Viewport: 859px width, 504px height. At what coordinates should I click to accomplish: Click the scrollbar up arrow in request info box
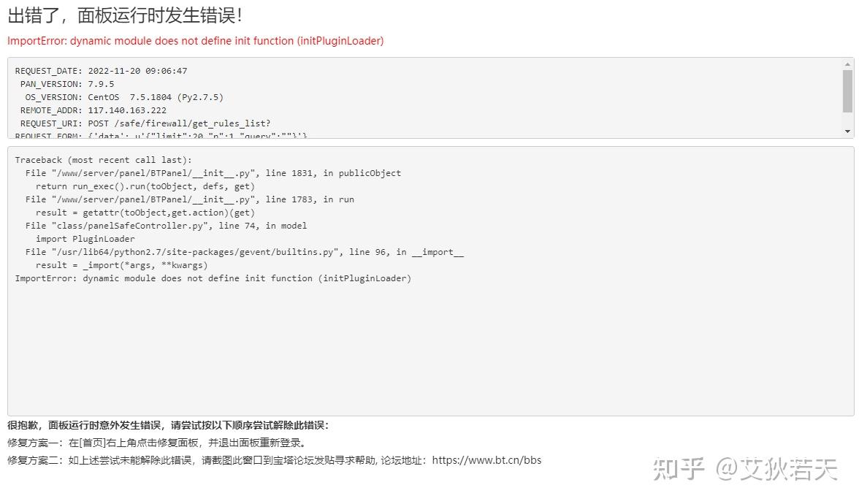[847, 64]
